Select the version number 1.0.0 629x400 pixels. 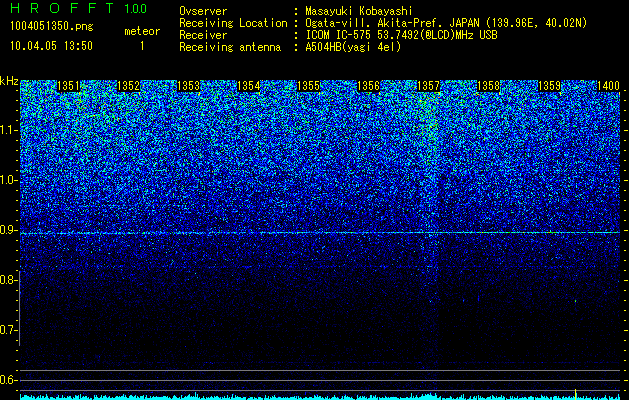tap(136, 8)
